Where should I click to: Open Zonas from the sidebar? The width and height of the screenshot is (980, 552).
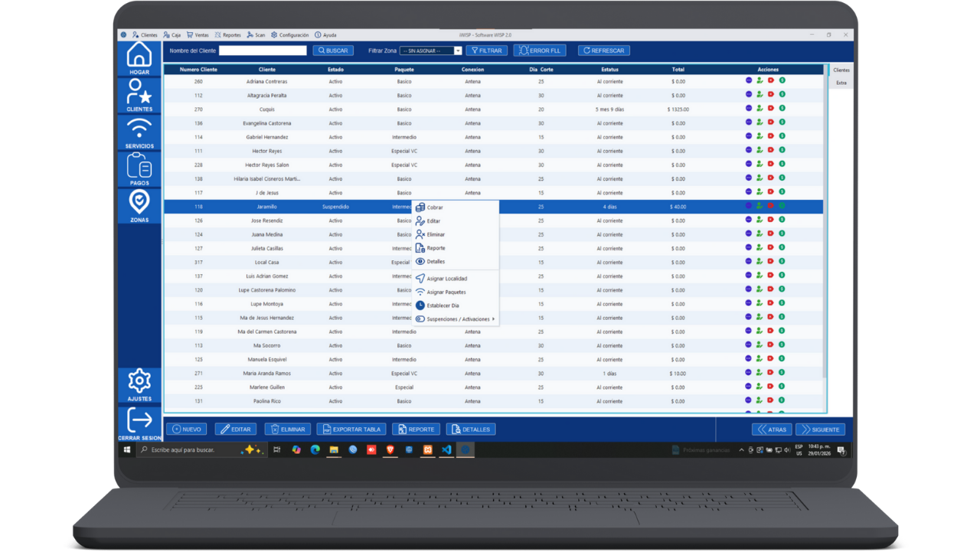pos(139,206)
